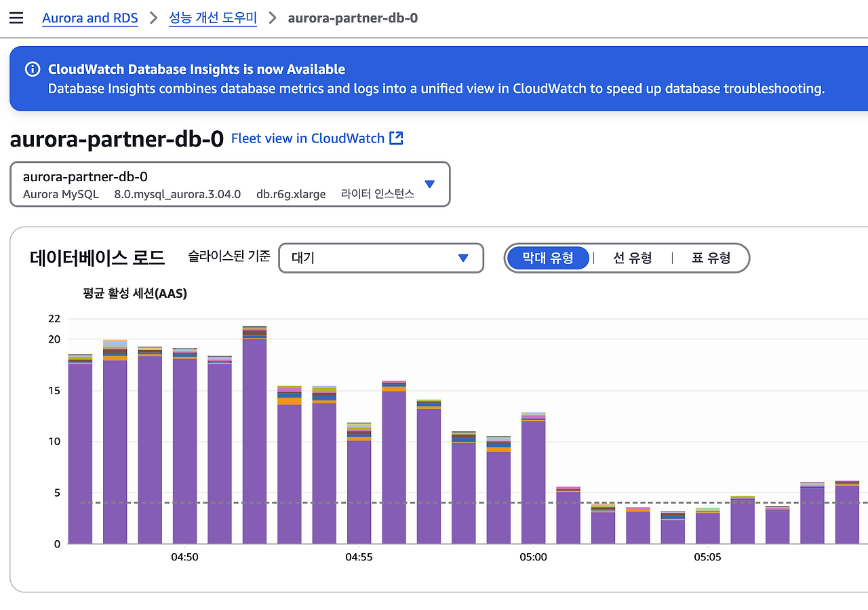868x610 pixels.
Task: Click the CloudWatch Database Insights banner heading
Action: coord(196,69)
